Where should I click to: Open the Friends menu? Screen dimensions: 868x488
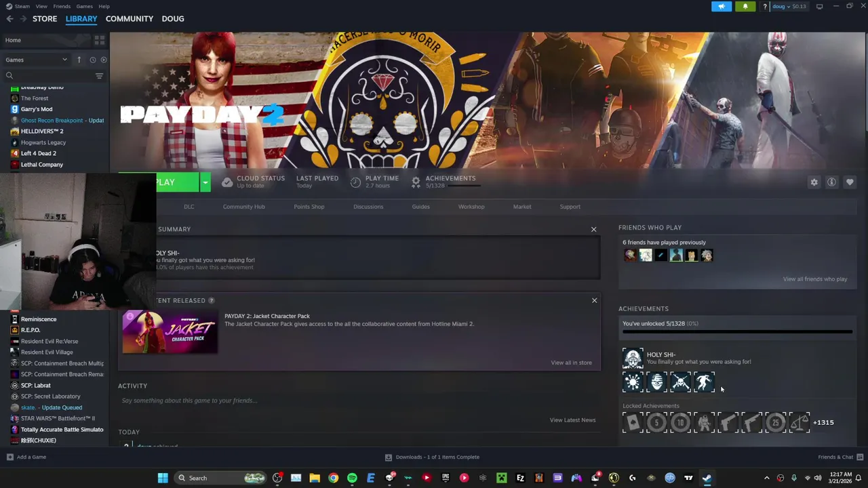[62, 6]
